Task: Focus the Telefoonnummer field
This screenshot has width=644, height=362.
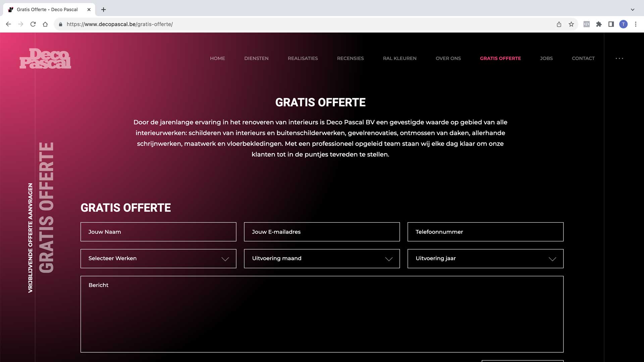Action: click(485, 232)
